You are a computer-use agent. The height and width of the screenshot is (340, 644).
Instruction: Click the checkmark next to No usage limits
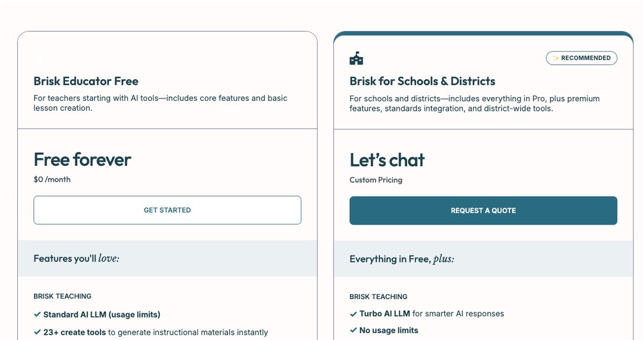354,331
